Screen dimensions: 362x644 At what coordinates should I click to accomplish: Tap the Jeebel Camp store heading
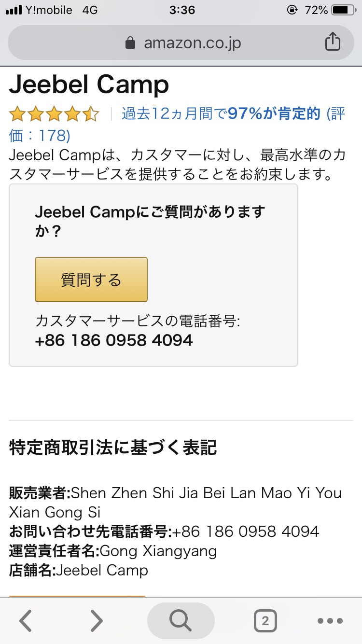[x=89, y=85]
